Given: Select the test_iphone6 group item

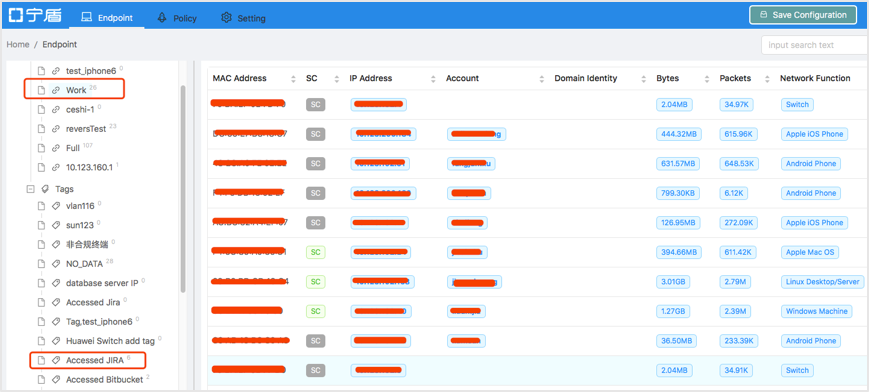Looking at the screenshot, I should pos(91,71).
